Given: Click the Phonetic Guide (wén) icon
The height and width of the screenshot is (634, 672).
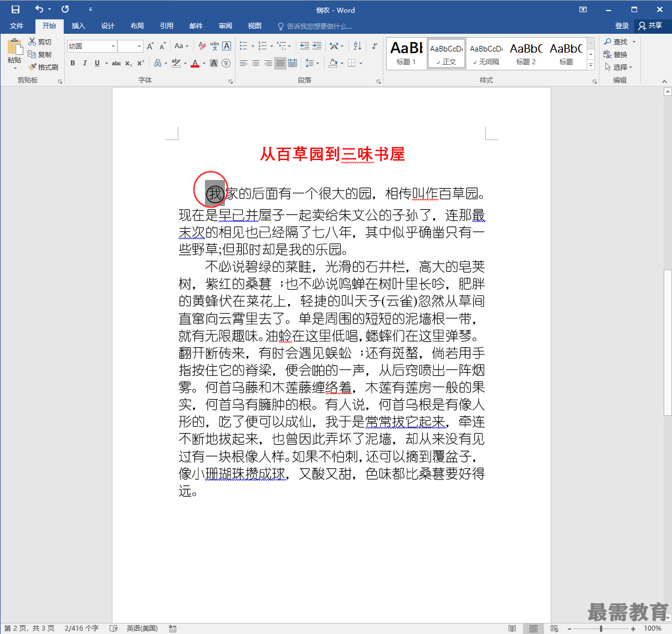Looking at the screenshot, I should [214, 46].
